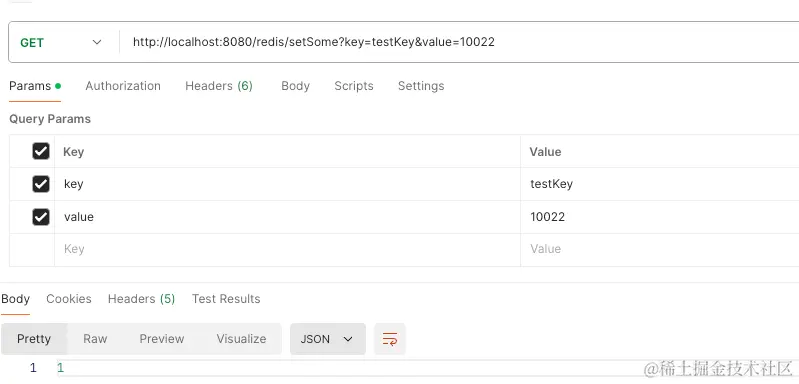Select the Preview response view
This screenshot has width=799, height=384.
click(162, 339)
